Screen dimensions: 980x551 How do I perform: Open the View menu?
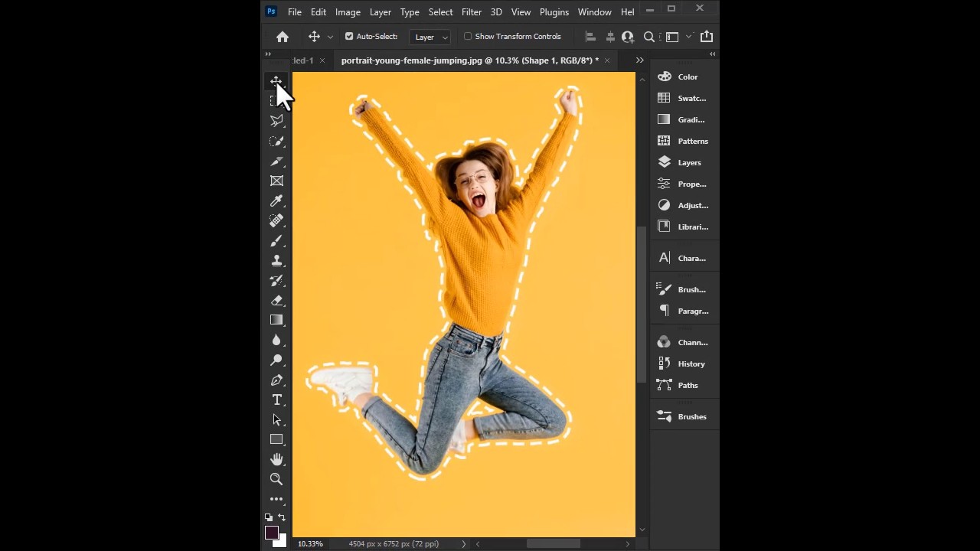click(x=521, y=12)
